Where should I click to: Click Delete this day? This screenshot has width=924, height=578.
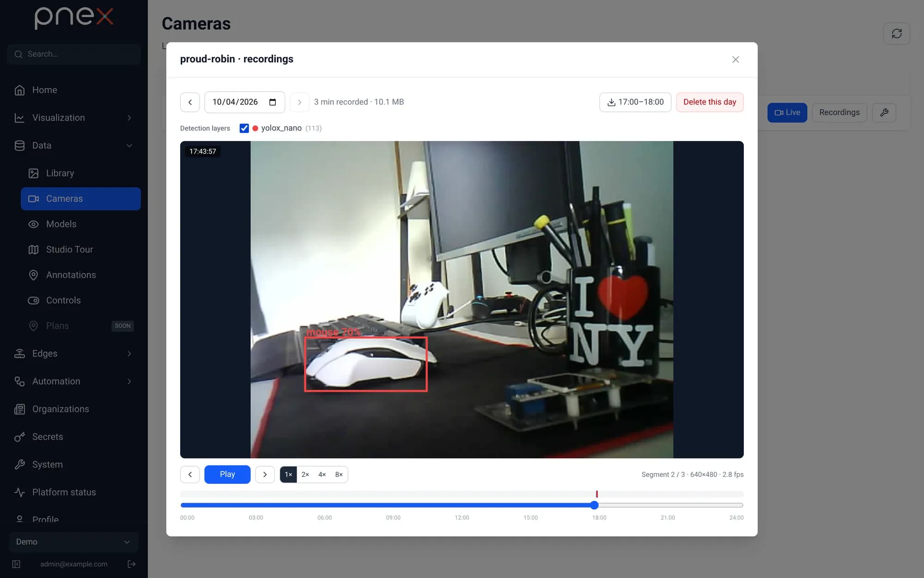pos(710,102)
